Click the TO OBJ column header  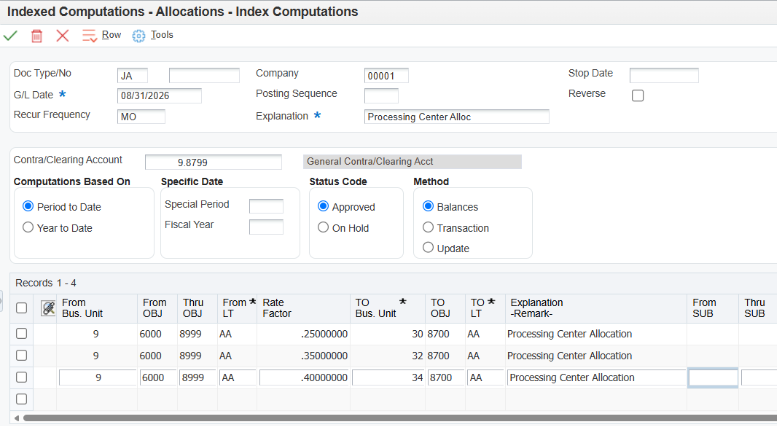click(x=445, y=308)
